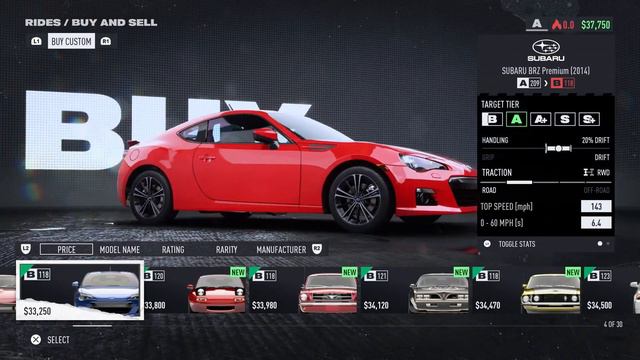Click the A 209 rating badge
640x360 pixels.
pos(529,83)
